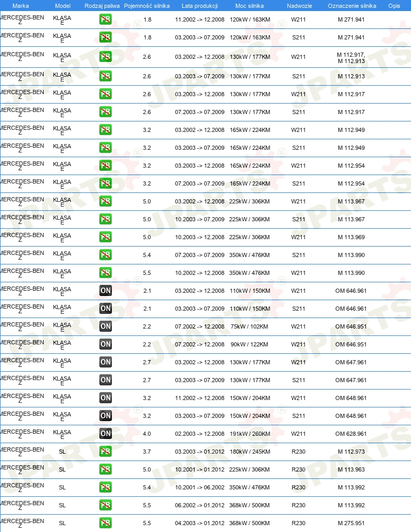Click the petrol icon in the 5.5 W211 M 113.990 row

[x=106, y=273]
